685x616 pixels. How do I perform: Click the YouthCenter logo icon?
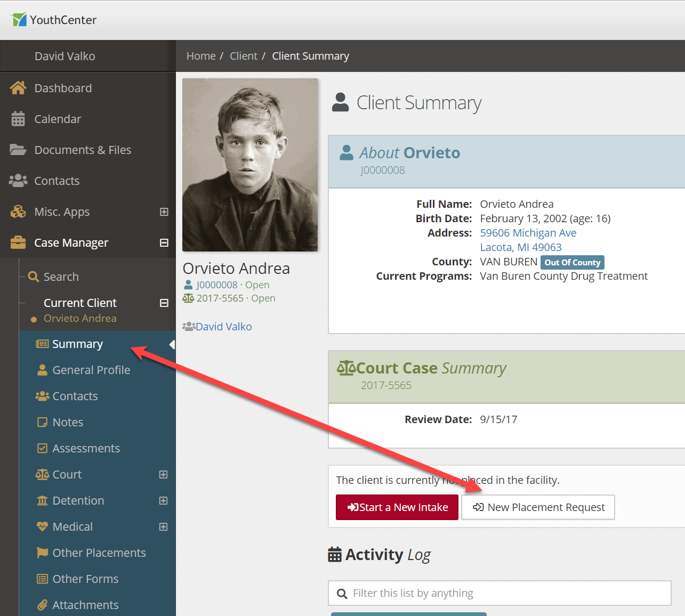click(19, 20)
